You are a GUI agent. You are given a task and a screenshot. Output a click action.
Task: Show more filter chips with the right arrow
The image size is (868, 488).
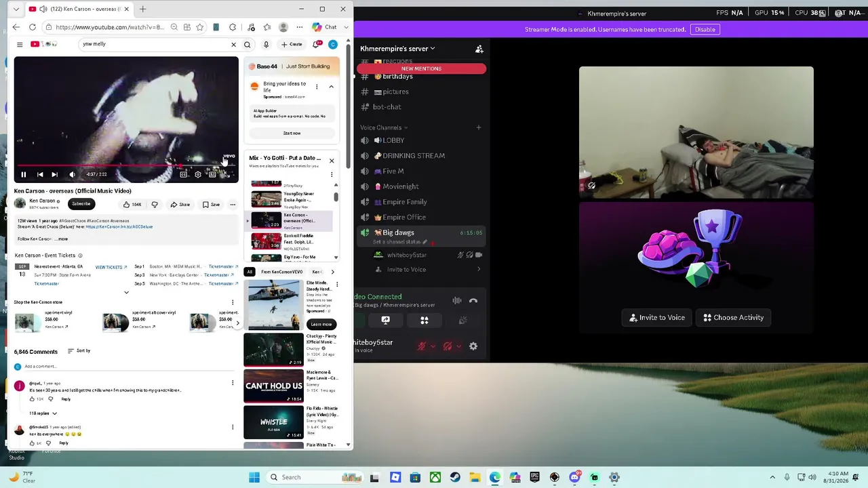332,272
